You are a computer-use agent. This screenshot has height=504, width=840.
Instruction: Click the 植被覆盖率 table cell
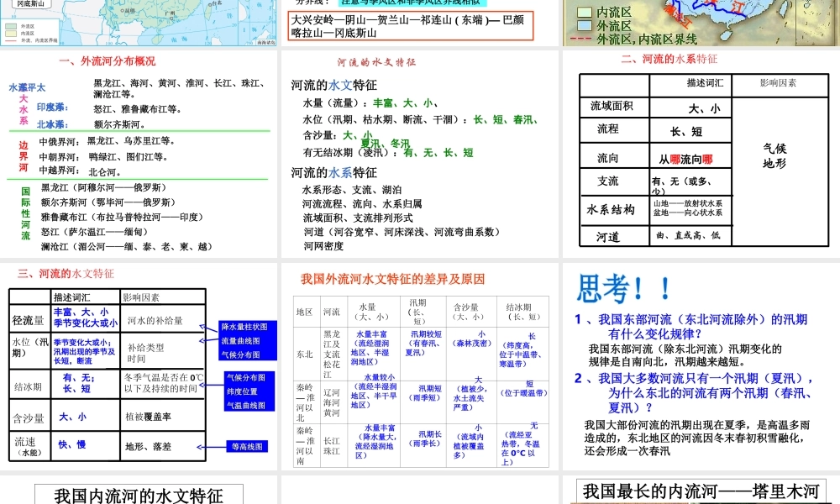click(x=163, y=417)
